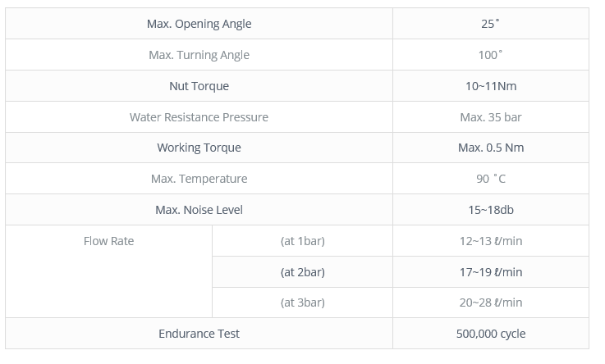Click the (at 3bar) cell
The height and width of the screenshot is (364, 605).
303,303
